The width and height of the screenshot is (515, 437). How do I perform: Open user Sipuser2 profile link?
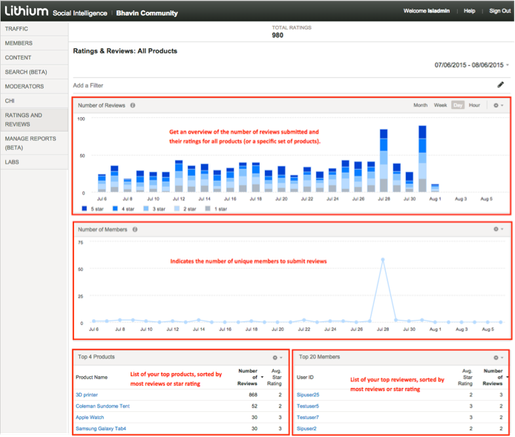(306, 429)
